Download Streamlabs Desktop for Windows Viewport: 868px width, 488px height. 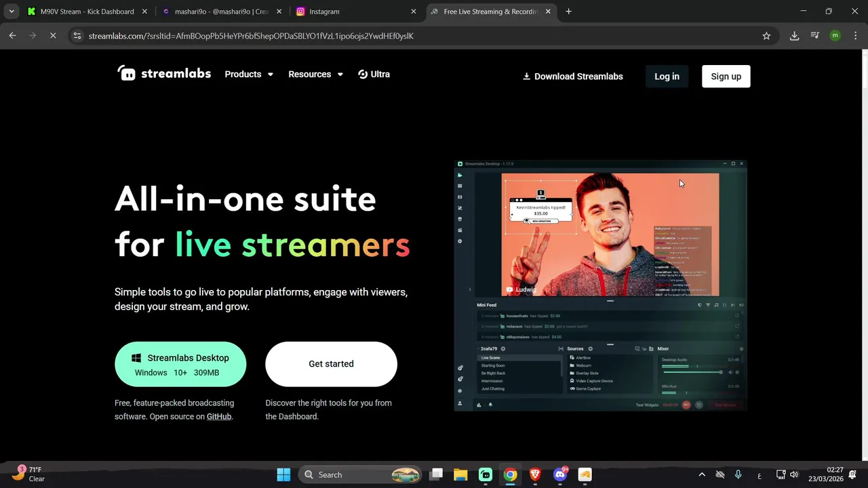pyautogui.click(x=180, y=364)
